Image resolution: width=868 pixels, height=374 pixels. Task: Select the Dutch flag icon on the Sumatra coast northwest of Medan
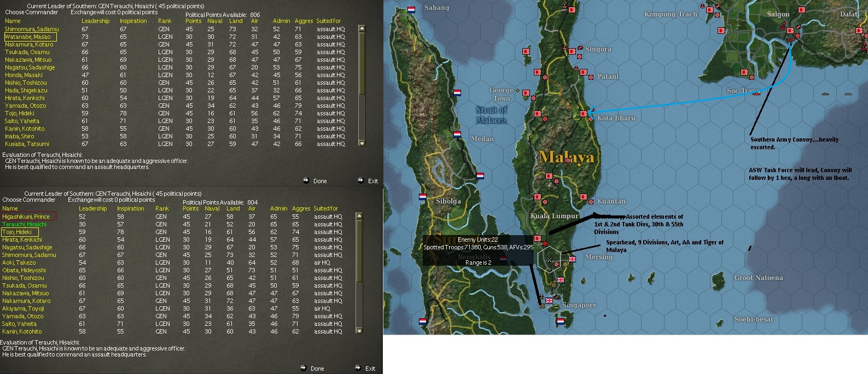pos(457,93)
